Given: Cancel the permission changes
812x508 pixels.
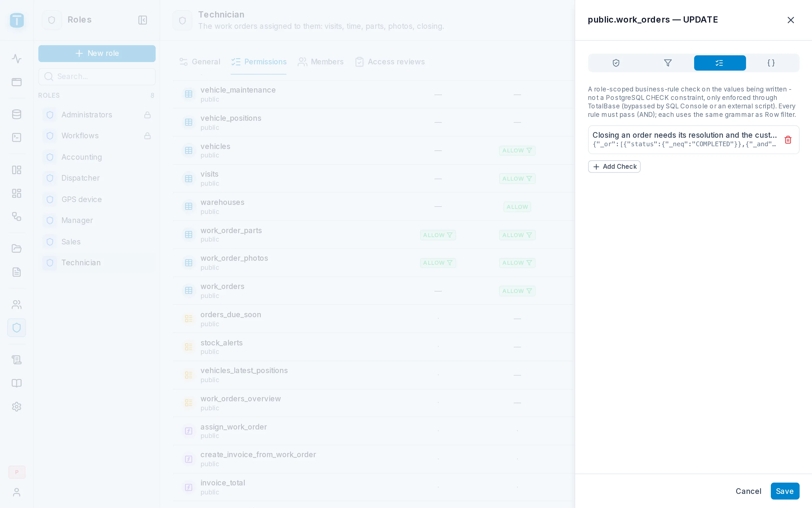Looking at the screenshot, I should pos(748,491).
